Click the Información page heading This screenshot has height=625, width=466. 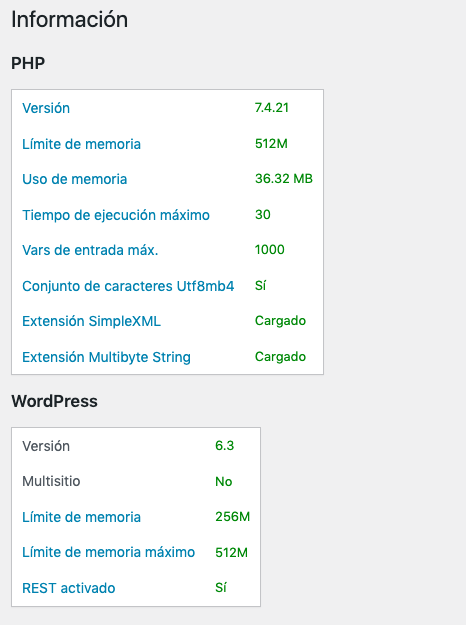tap(69, 19)
